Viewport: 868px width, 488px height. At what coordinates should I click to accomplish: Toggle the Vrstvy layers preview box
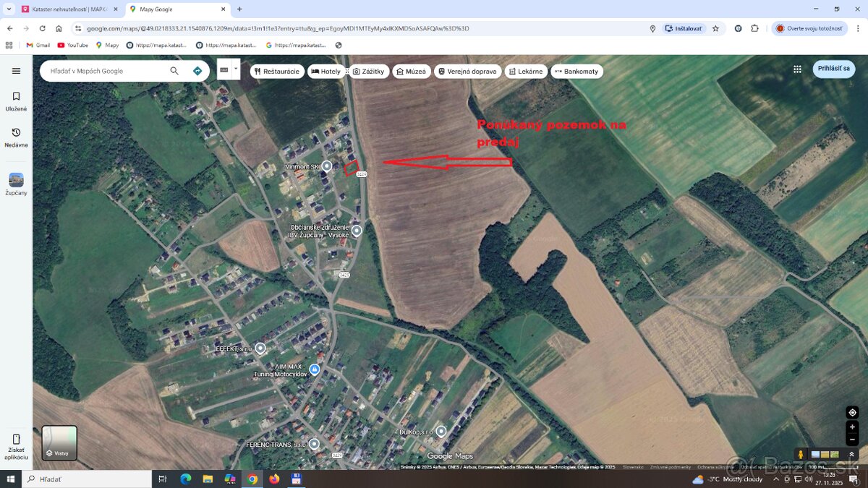59,442
